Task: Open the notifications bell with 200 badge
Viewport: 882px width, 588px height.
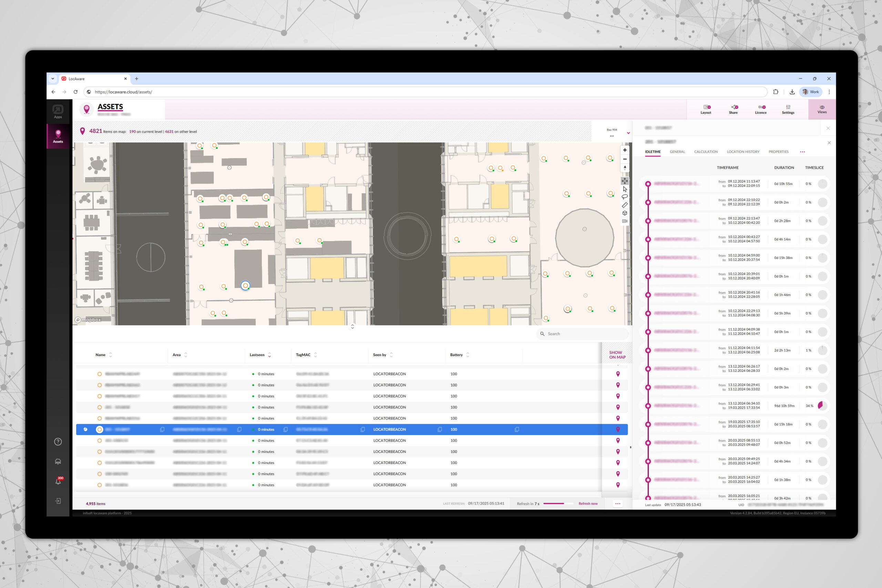Action: coord(58,481)
